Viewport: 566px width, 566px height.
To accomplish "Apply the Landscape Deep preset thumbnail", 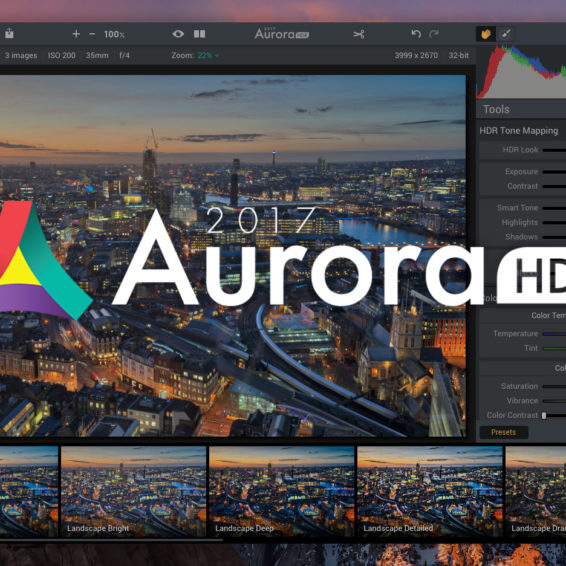I will (x=282, y=491).
